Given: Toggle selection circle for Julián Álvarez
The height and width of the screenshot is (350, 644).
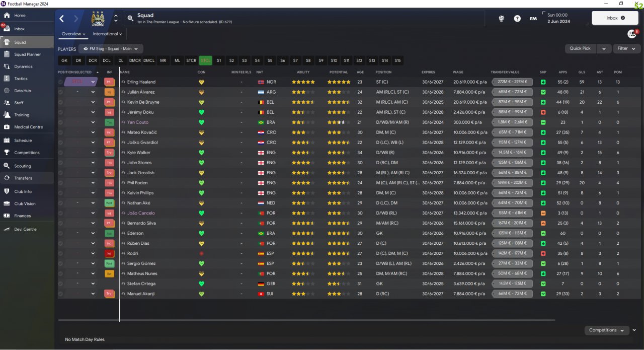Looking at the screenshot, I should 60,92.
